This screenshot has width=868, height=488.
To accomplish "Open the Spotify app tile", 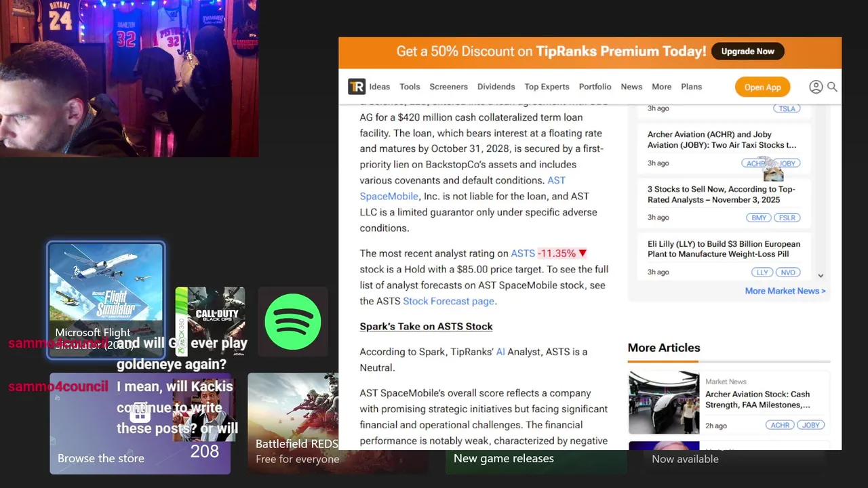I will click(x=293, y=322).
